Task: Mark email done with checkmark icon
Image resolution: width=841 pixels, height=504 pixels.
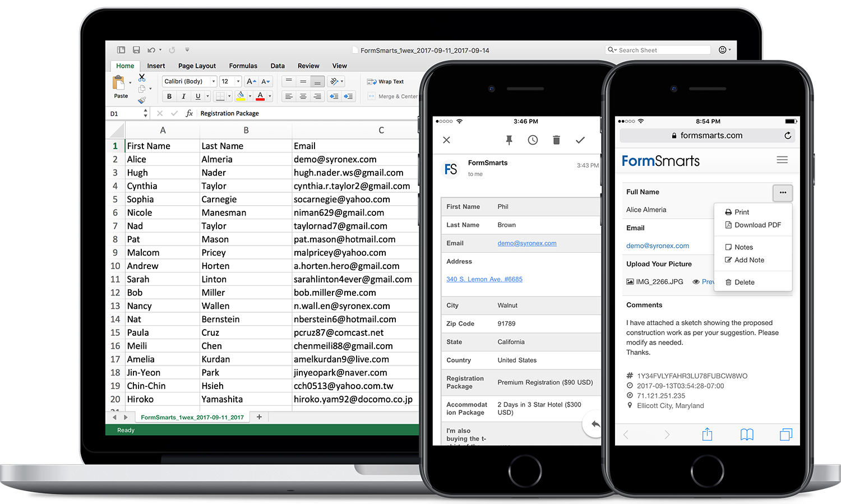Action: point(580,140)
